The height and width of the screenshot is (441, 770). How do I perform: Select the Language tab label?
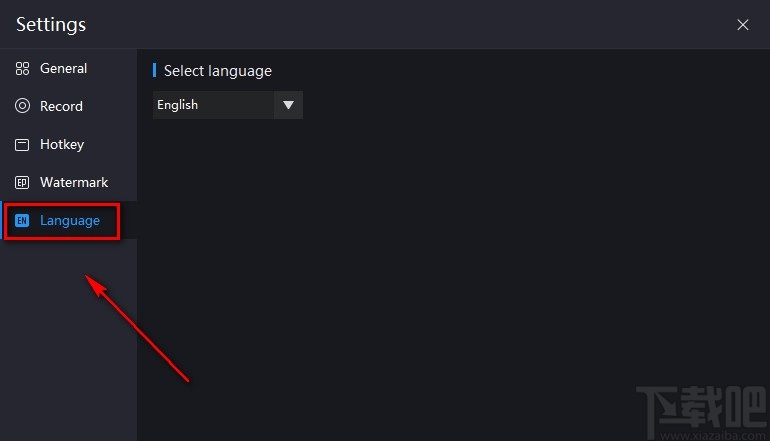[x=70, y=220]
